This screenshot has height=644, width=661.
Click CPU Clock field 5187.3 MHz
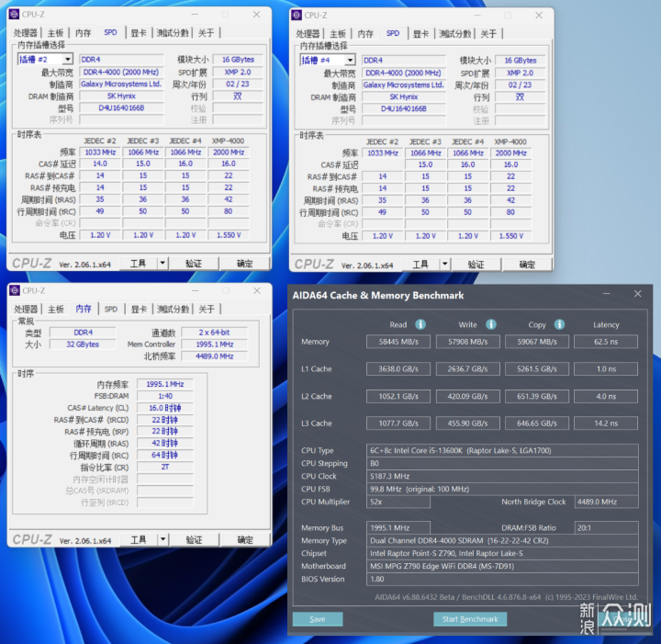502,476
